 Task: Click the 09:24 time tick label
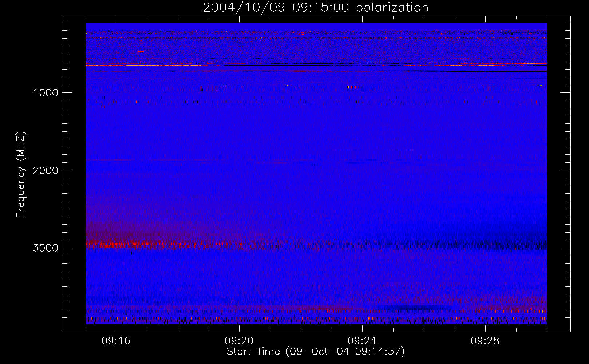pyautogui.click(x=362, y=341)
